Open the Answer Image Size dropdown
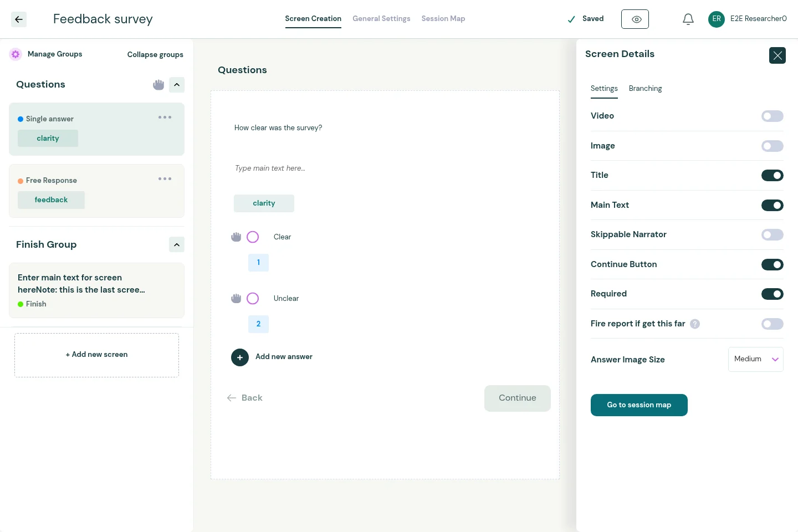The width and height of the screenshot is (798, 532). (x=756, y=360)
